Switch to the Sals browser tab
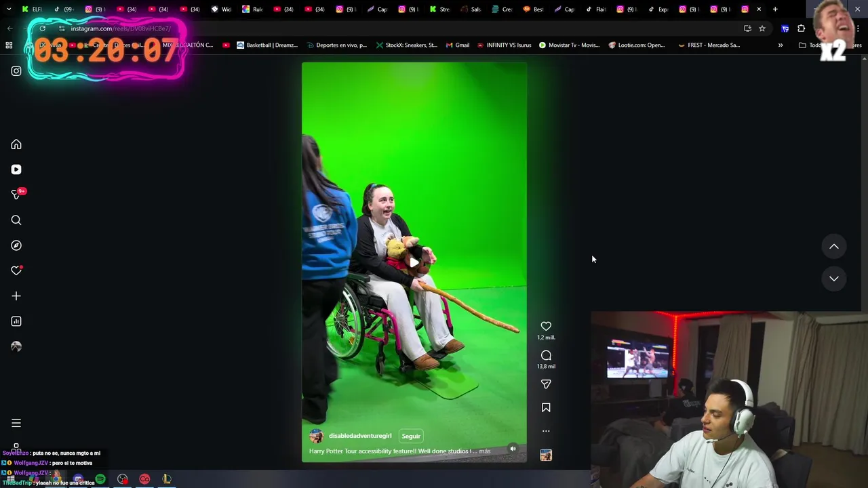The image size is (868, 488). click(x=471, y=9)
